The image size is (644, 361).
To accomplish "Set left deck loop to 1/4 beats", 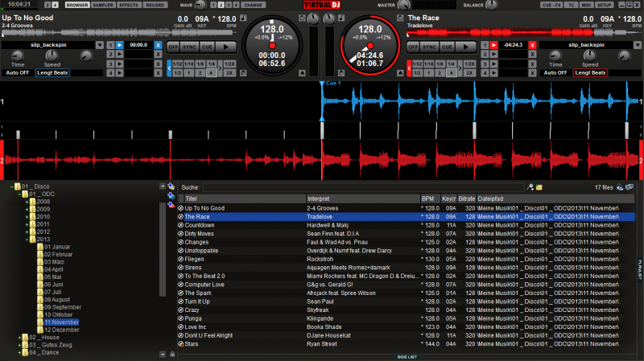I will pos(211,64).
